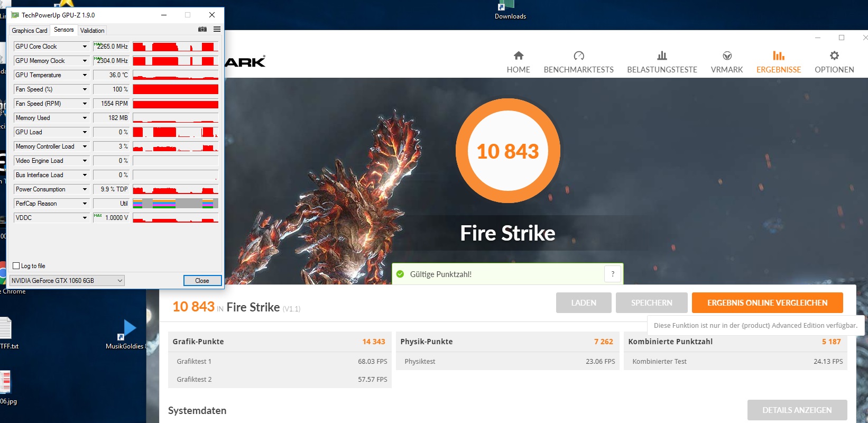Click the GPU-Z Close button
Image resolution: width=868 pixels, height=423 pixels.
pyautogui.click(x=202, y=281)
